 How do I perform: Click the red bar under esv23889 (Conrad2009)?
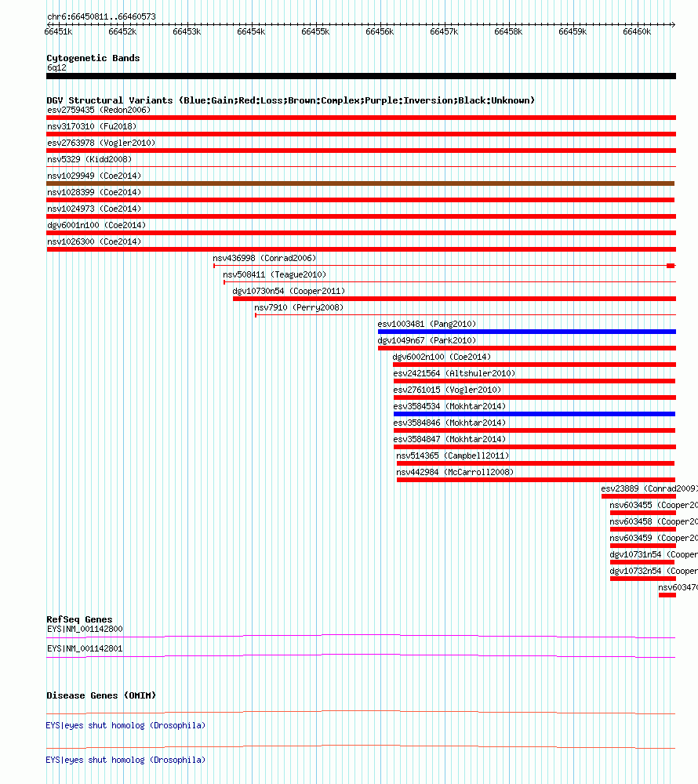click(x=638, y=496)
